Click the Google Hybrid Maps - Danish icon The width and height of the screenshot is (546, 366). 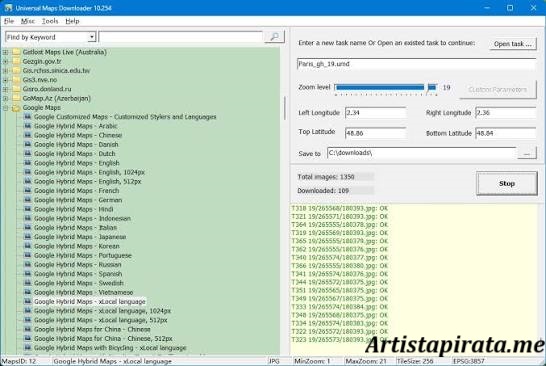tap(28, 145)
